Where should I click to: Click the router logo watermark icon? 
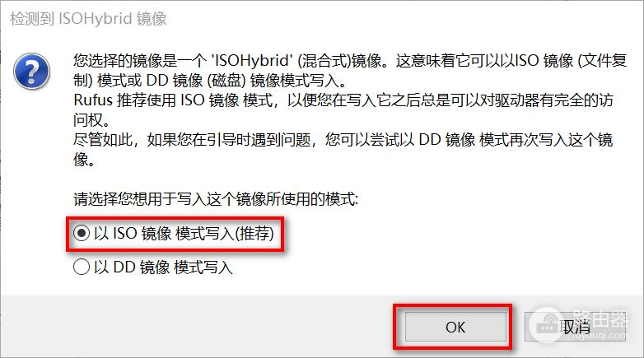coord(547,325)
